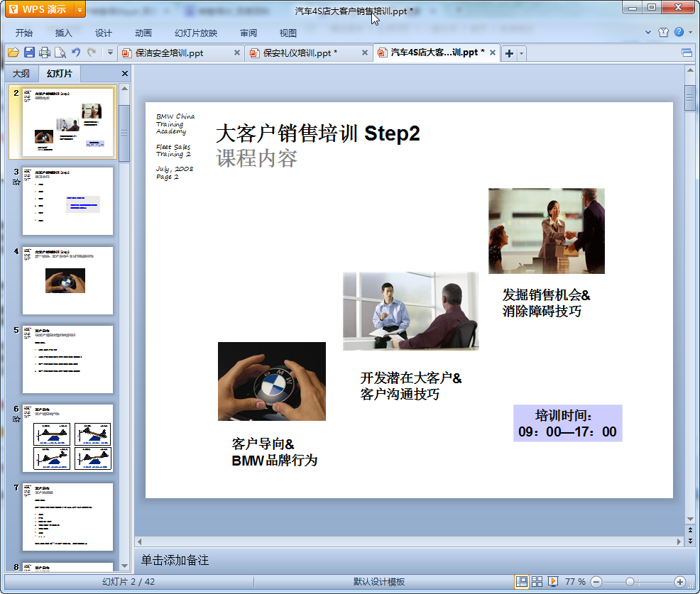Add a new document tab with plus button
700x594 pixels.
509,53
